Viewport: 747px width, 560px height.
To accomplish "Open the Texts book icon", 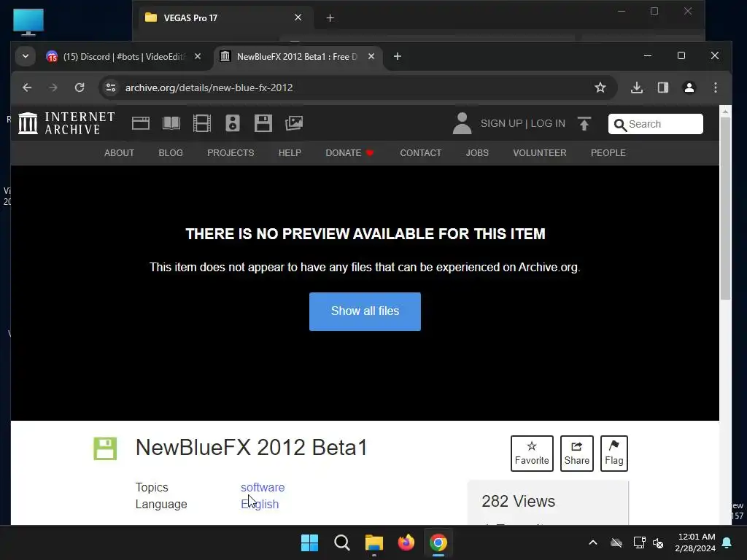I will (171, 123).
